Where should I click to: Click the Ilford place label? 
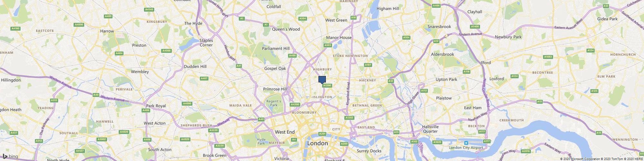tap(486, 62)
